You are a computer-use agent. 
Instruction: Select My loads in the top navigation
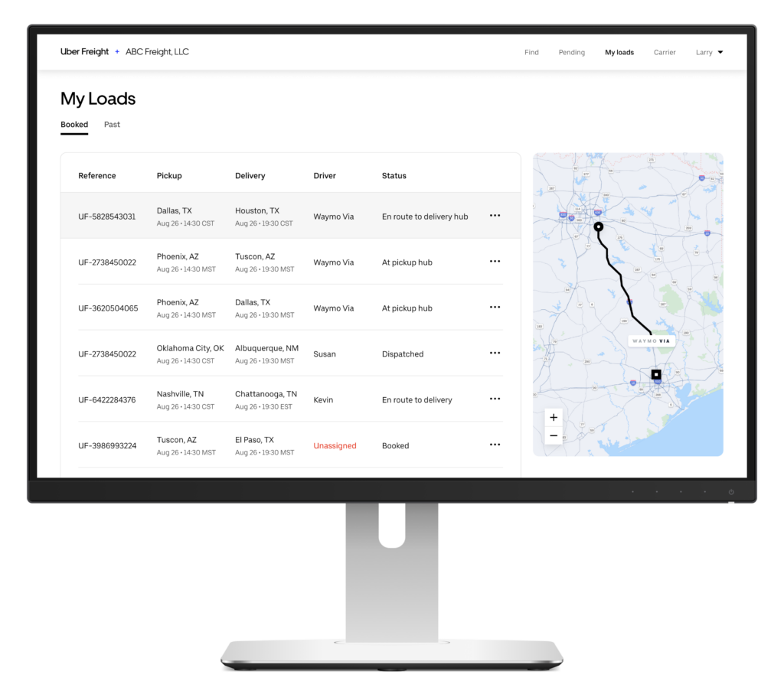[x=619, y=53]
